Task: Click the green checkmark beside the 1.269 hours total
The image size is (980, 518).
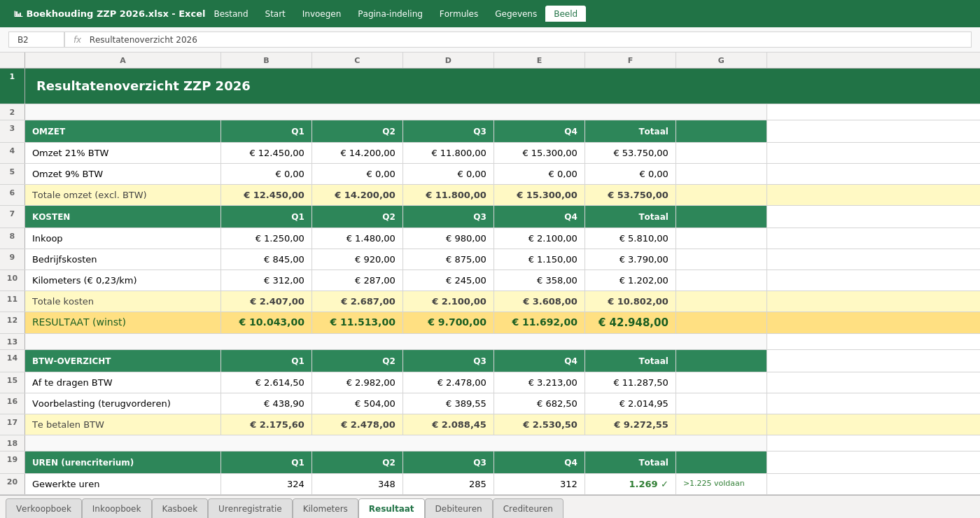Action: (664, 484)
